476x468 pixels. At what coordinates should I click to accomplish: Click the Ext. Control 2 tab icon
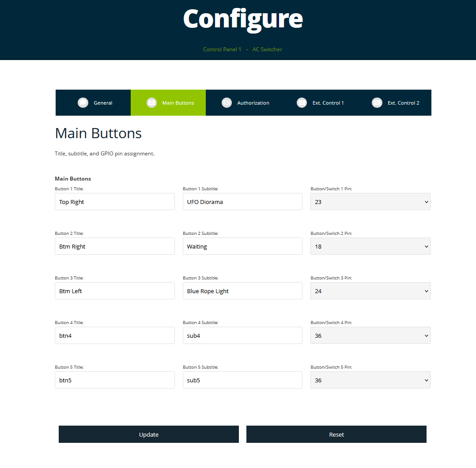tap(377, 102)
